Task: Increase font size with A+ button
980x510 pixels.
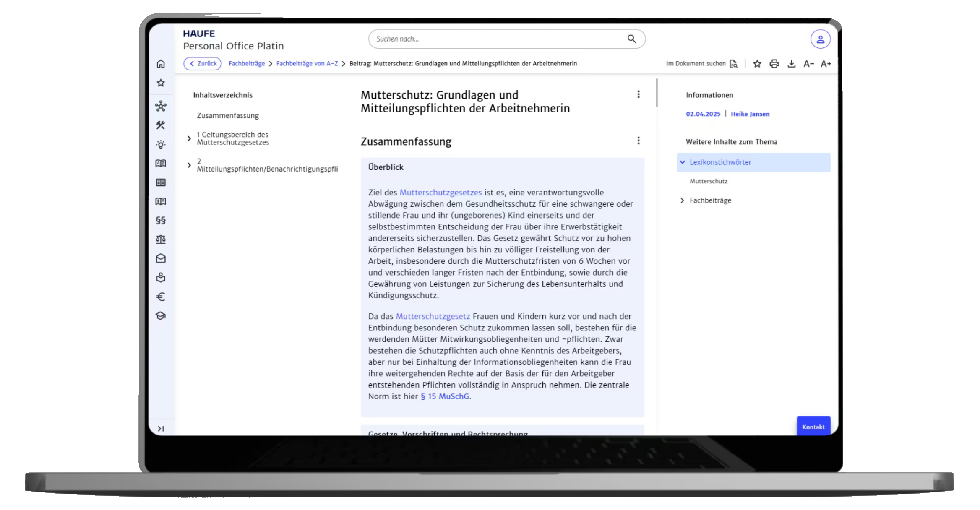Action: (x=826, y=64)
